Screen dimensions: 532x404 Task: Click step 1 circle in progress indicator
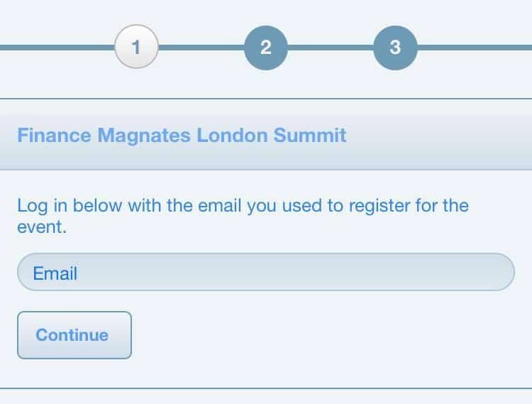136,48
